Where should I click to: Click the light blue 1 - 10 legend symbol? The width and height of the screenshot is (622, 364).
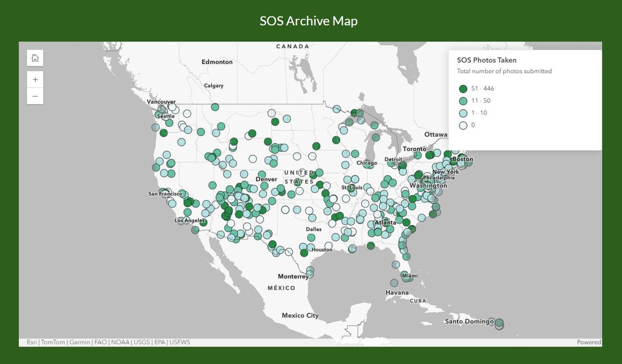pos(462,113)
